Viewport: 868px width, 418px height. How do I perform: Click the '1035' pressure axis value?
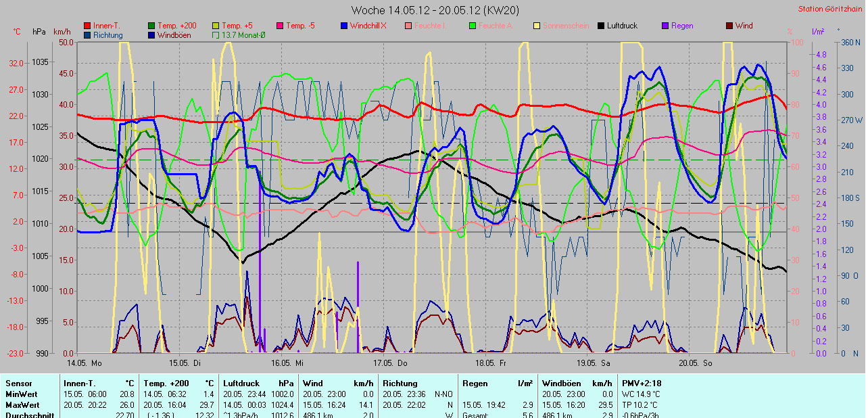pos(41,62)
